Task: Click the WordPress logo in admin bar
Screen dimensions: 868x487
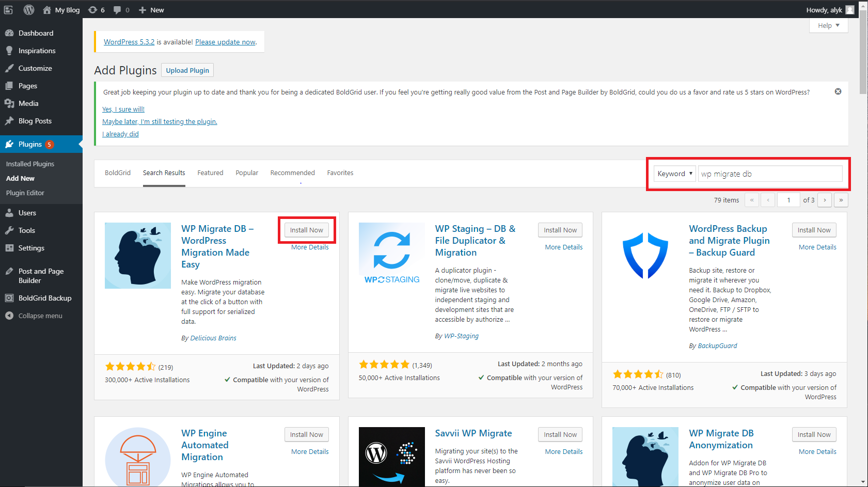Action: point(29,10)
